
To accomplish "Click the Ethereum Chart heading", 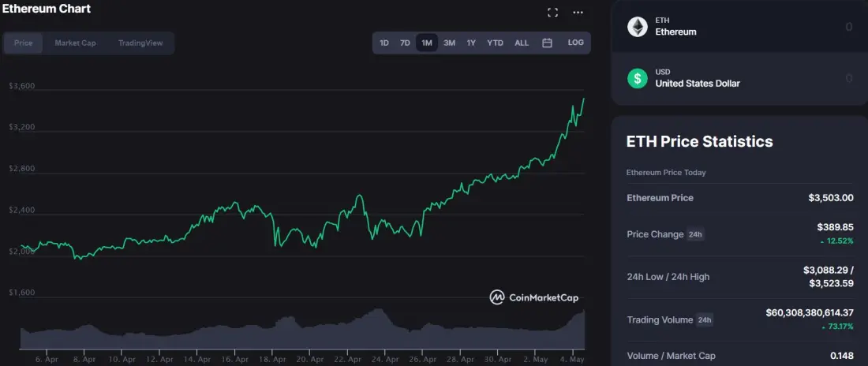I will pyautogui.click(x=47, y=9).
